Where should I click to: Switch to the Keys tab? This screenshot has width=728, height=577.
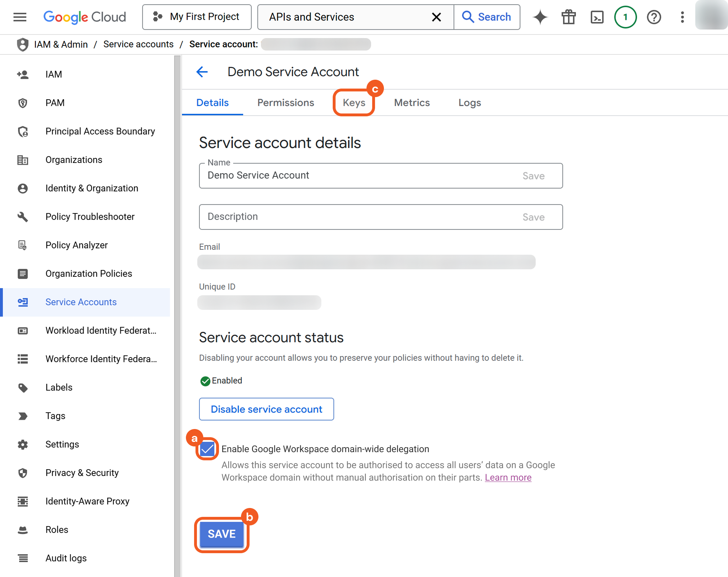click(x=354, y=103)
